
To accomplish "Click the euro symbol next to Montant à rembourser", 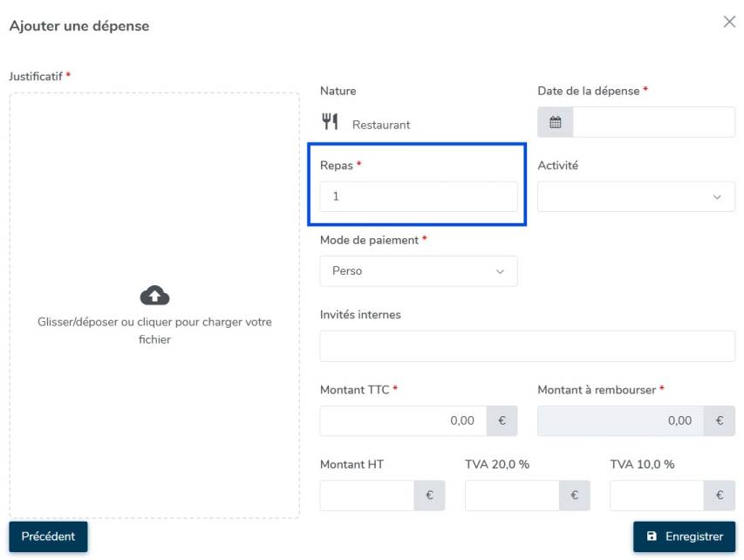I will pos(719,420).
